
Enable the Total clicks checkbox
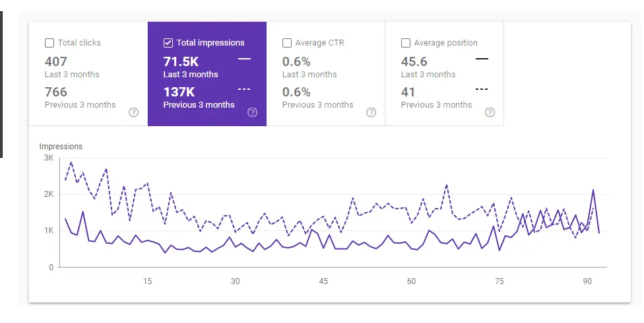(x=49, y=43)
